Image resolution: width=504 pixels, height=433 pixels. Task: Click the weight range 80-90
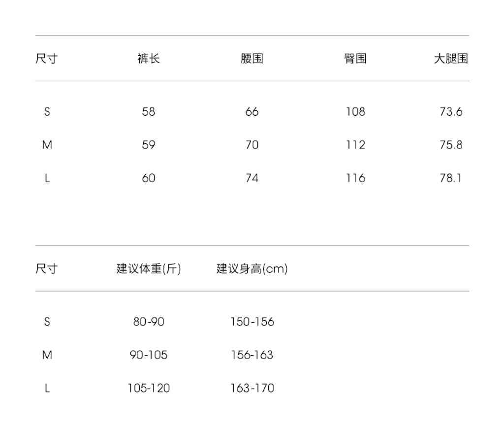click(x=149, y=322)
